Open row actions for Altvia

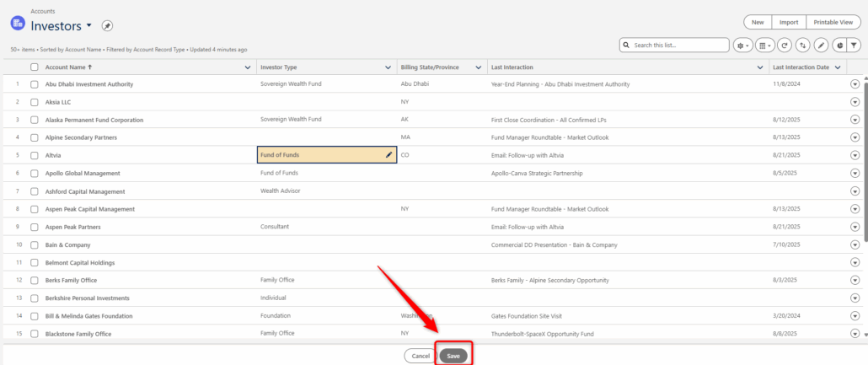click(855, 156)
